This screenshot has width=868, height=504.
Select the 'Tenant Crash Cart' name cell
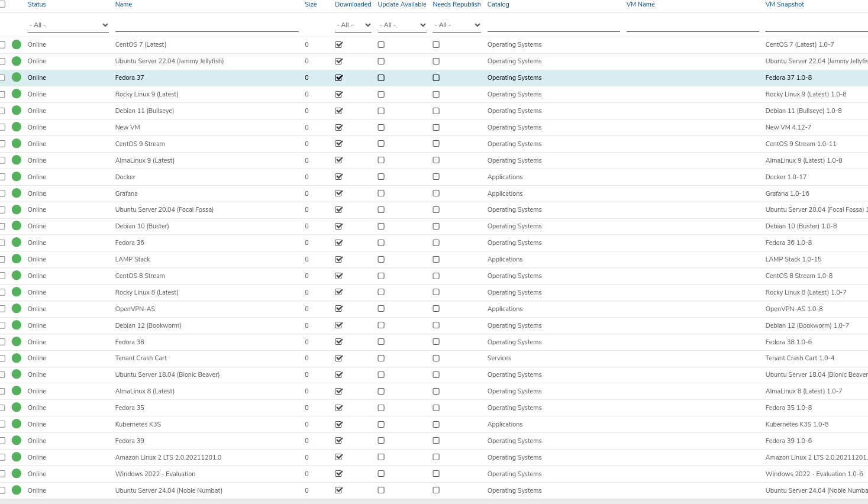(141, 358)
